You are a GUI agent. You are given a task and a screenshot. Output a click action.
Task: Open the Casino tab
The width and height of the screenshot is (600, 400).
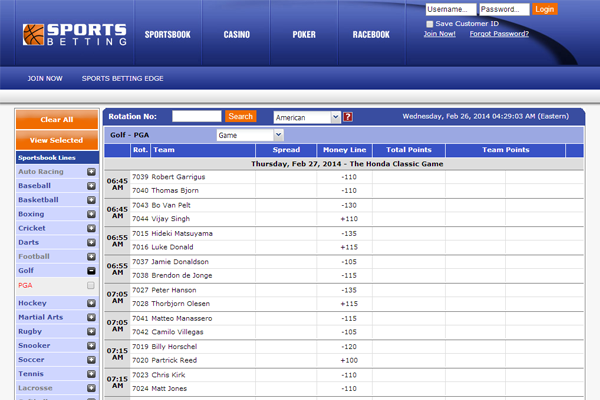point(236,35)
